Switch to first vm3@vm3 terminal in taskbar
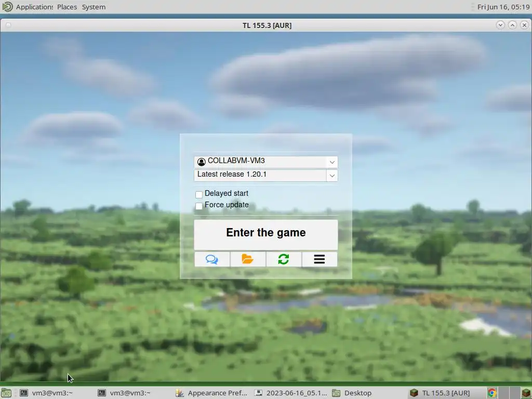This screenshot has height=399, width=532. pyautogui.click(x=47, y=393)
